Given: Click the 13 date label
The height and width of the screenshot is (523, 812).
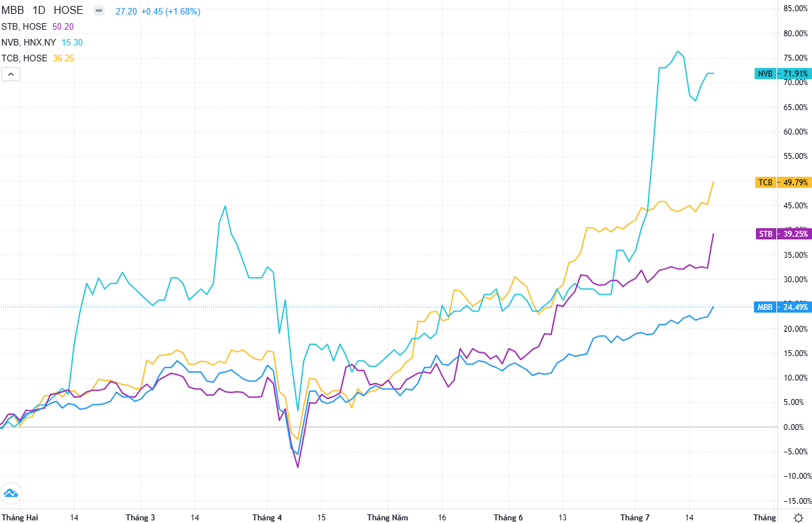Looking at the screenshot, I should 563,518.
